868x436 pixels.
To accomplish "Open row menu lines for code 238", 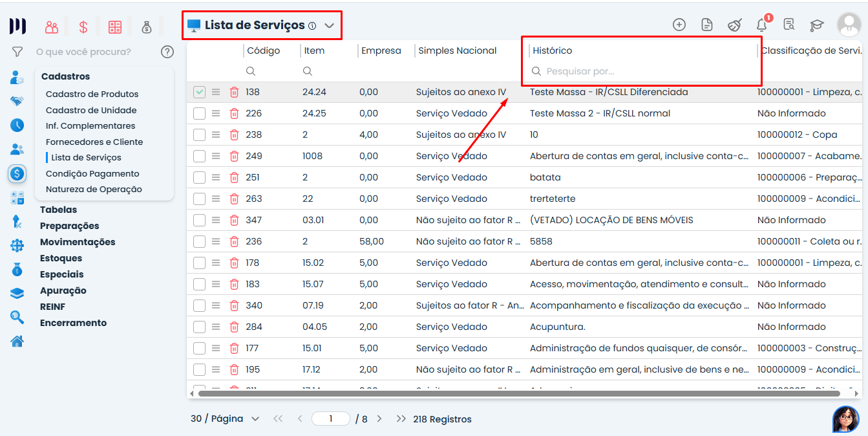I will [x=216, y=135].
